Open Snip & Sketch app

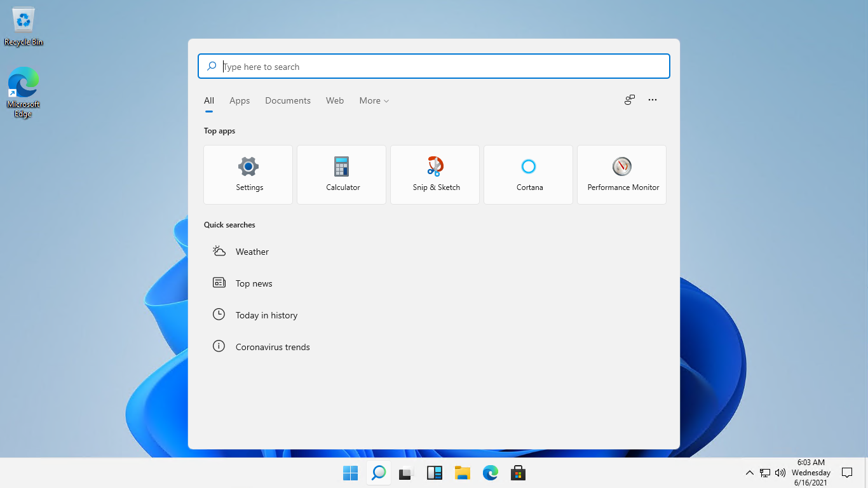(435, 175)
